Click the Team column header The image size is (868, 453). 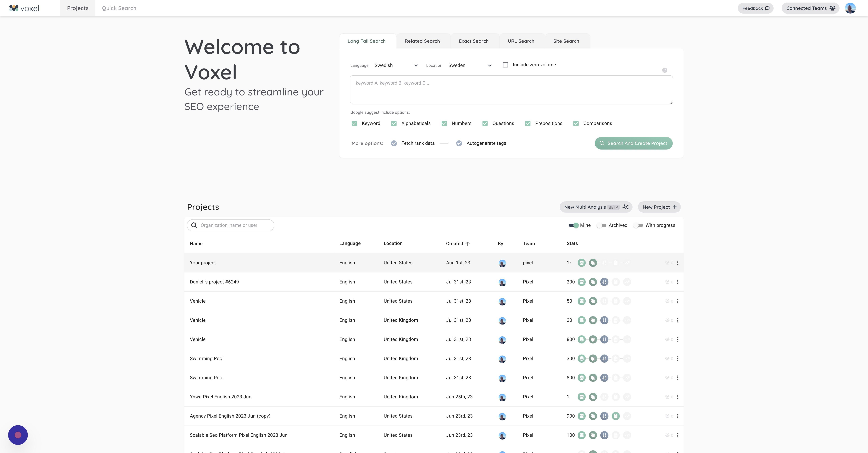coord(529,243)
